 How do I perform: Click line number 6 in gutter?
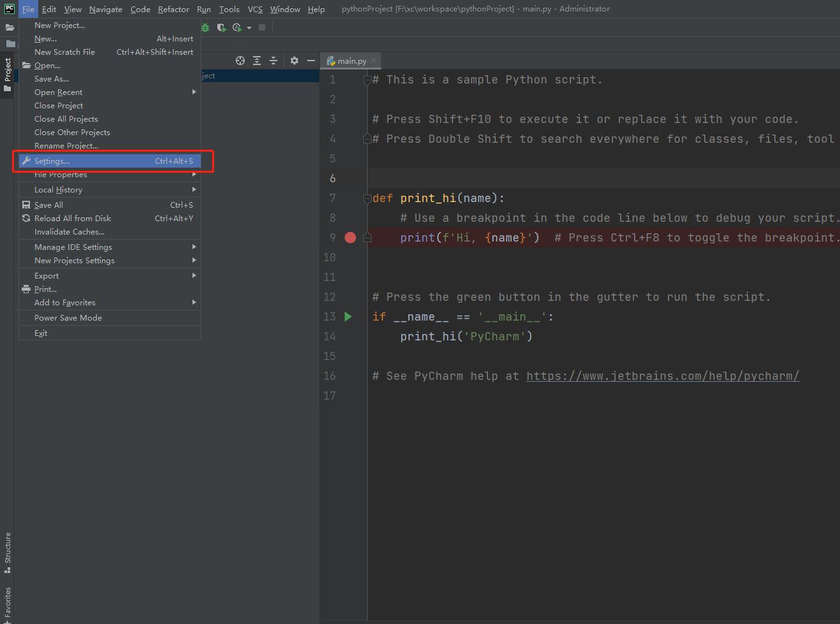pyautogui.click(x=332, y=178)
